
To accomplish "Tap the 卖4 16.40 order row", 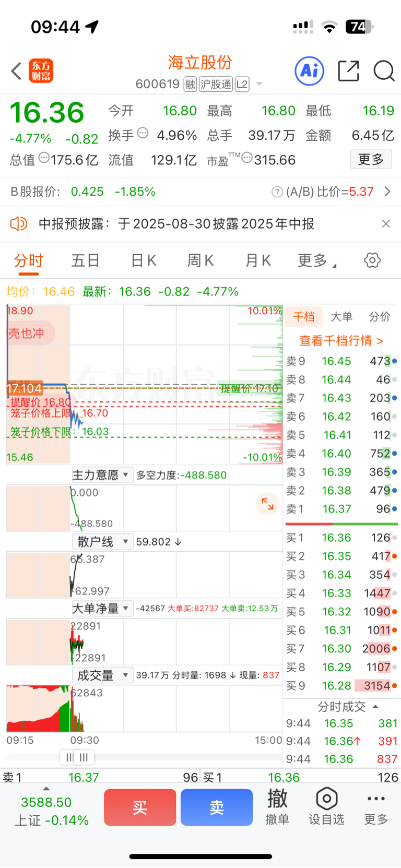I will tap(342, 454).
